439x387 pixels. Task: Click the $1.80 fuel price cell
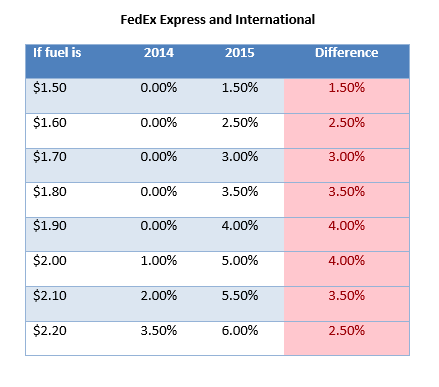click(50, 192)
